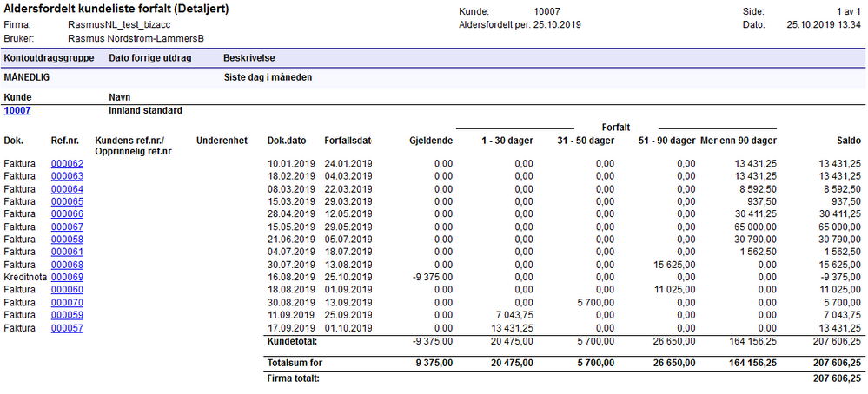Image resolution: width=868 pixels, height=394 pixels.
Task: Select page indicator '1 av 1'
Action: click(x=849, y=11)
